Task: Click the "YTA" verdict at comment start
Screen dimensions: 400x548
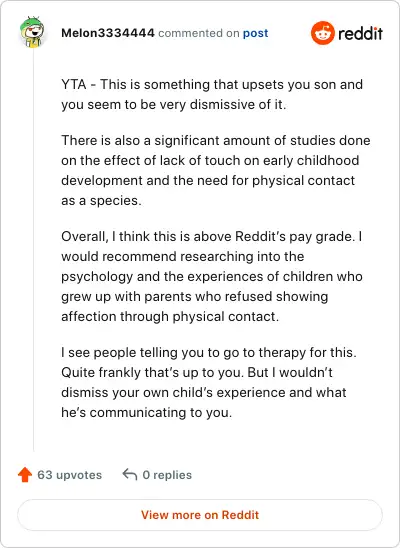Action: [74, 85]
